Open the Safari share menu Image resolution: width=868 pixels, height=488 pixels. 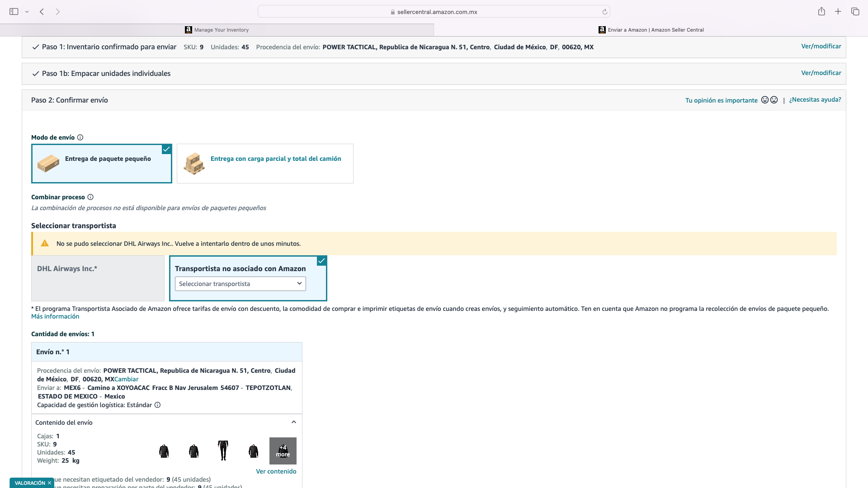(821, 12)
